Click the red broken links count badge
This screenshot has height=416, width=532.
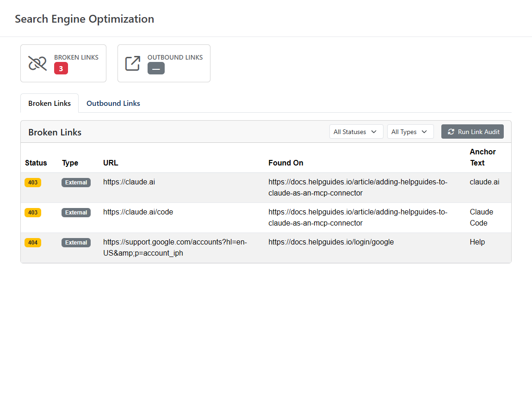61,68
